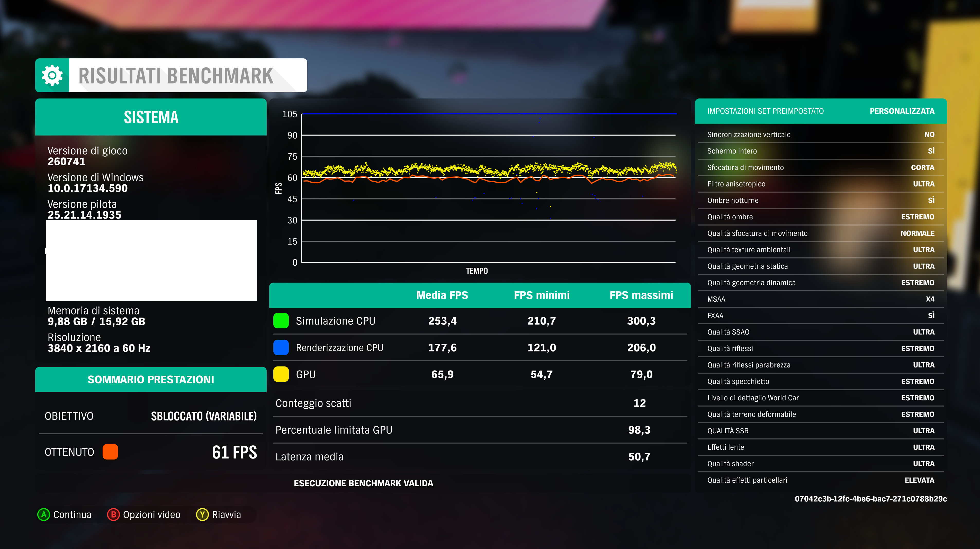The image size is (980, 549).
Task: Click the ESECUZIONE BENCHMARK VALIDA message
Action: coord(363,483)
